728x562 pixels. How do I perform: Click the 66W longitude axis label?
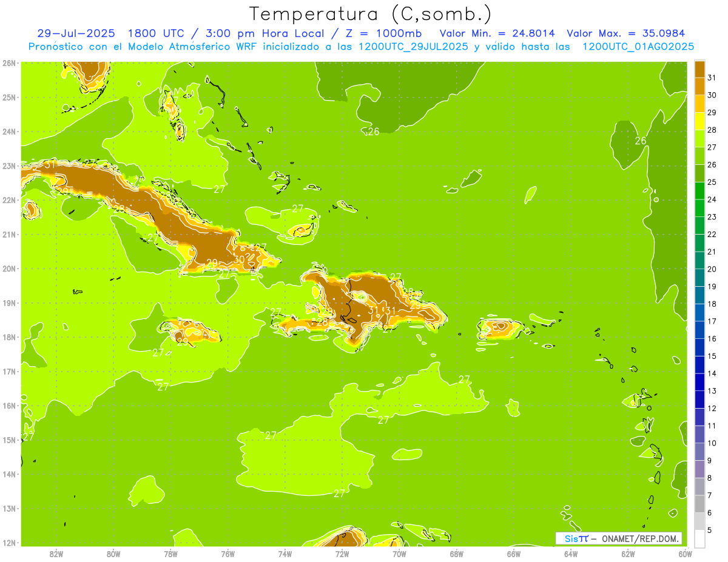513,554
